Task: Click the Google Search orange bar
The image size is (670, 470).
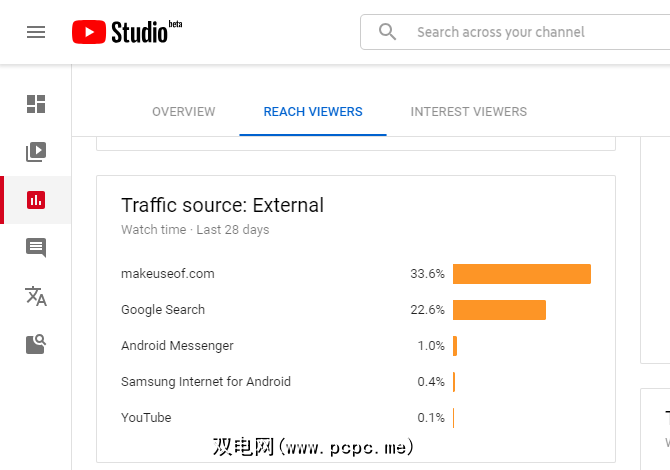Action: pyautogui.click(x=499, y=310)
